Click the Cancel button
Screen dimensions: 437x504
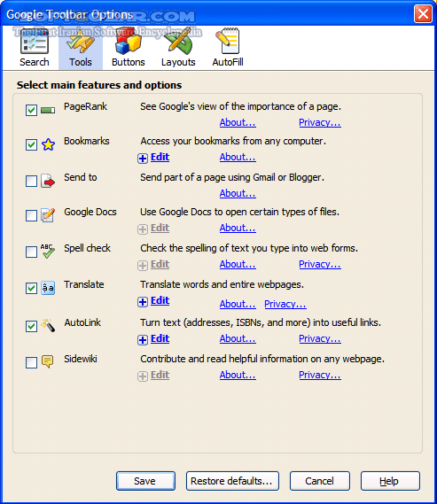coord(320,481)
